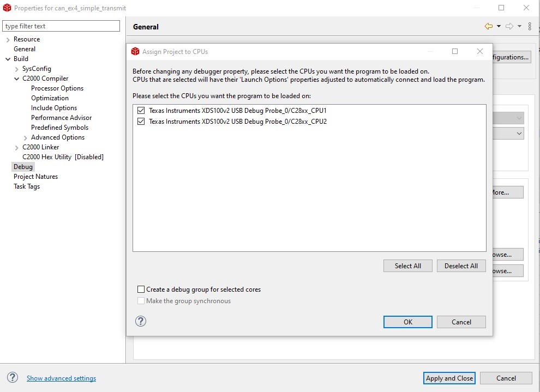Enable Create a debug group for selected cores
The image size is (540, 392).
click(x=141, y=289)
